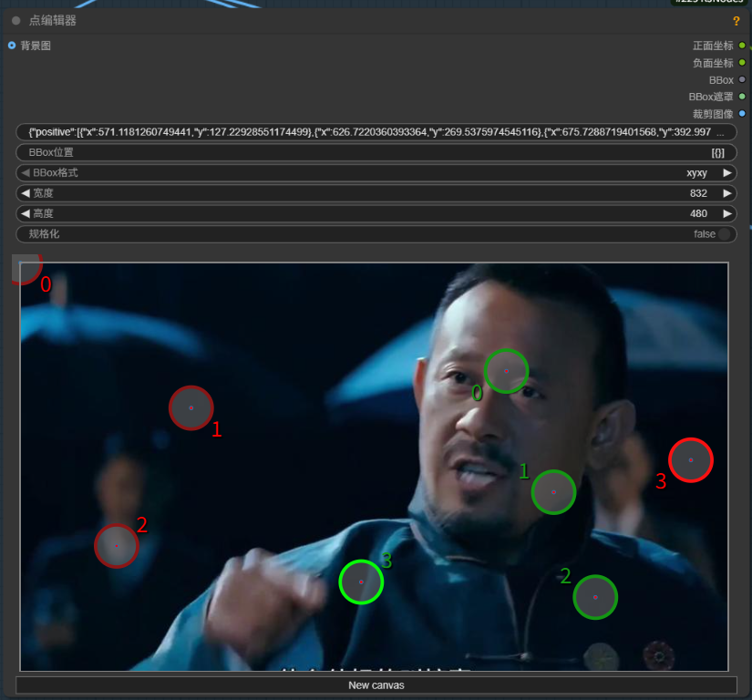Collapse node via gray dot by 点编辑器

pyautogui.click(x=16, y=21)
